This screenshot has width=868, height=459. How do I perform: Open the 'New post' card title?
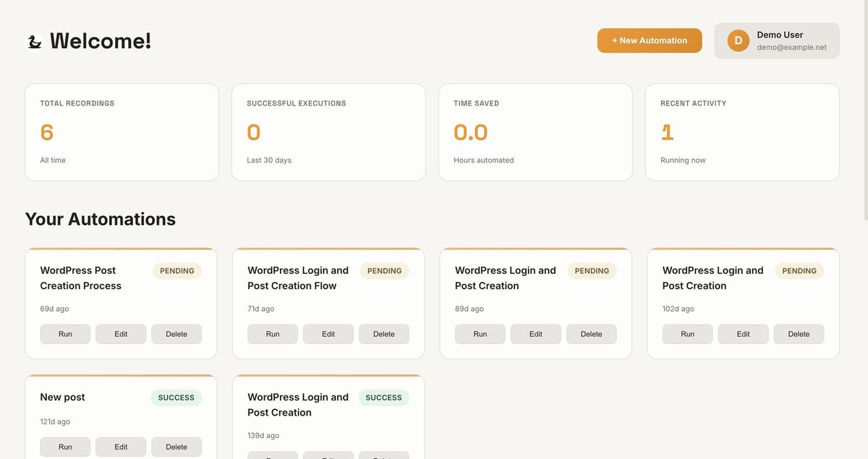coord(62,397)
